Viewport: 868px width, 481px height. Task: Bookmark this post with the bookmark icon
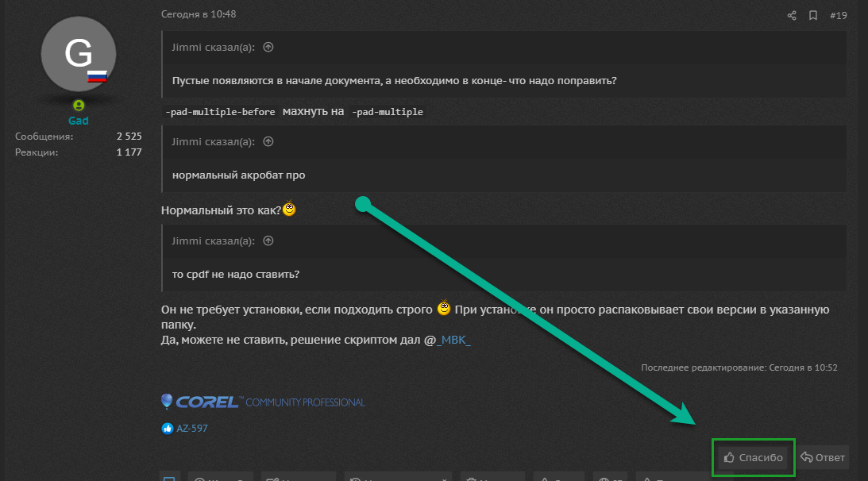coord(812,16)
